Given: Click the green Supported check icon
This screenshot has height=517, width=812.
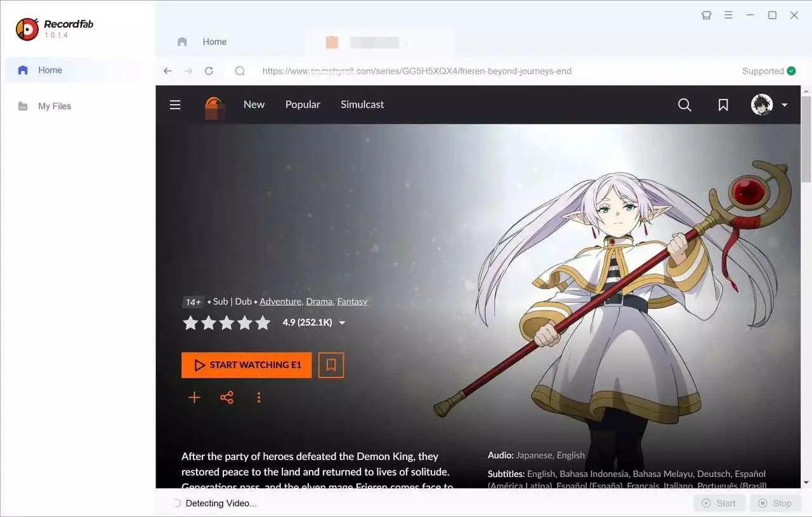Looking at the screenshot, I should pos(791,71).
